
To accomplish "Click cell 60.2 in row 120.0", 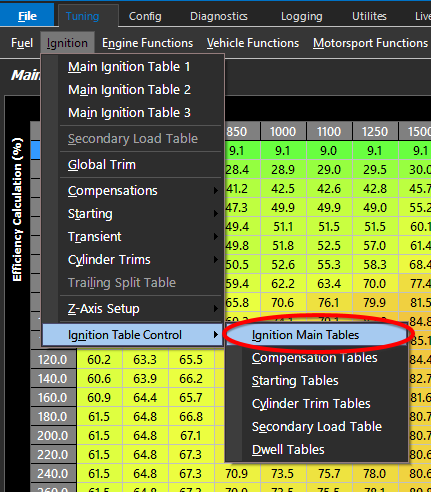I will pyautogui.click(x=99, y=360).
